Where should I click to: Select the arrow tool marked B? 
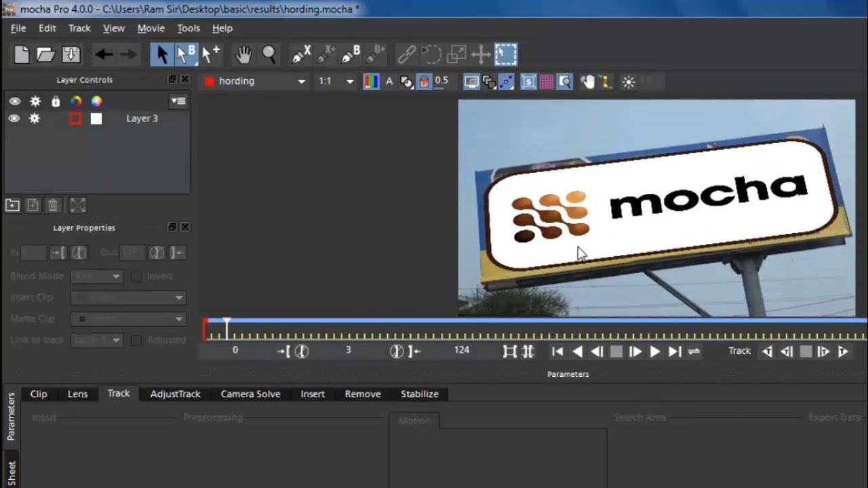tap(186, 54)
